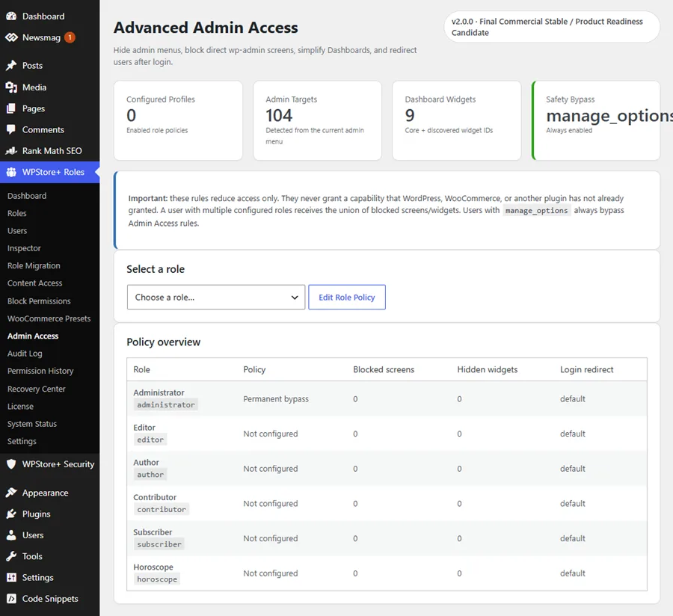Open the Appearance menu
The image size is (673, 616).
tap(50, 493)
